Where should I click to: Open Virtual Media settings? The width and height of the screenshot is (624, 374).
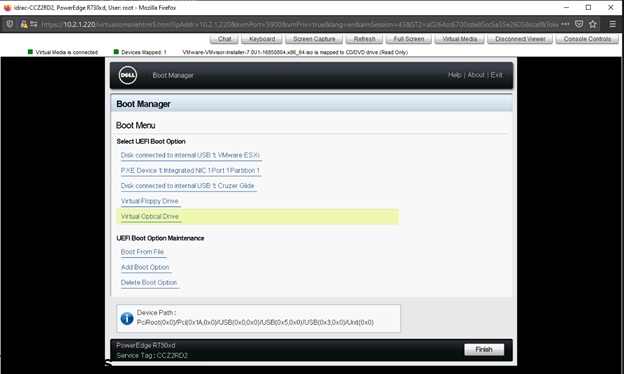pos(460,39)
